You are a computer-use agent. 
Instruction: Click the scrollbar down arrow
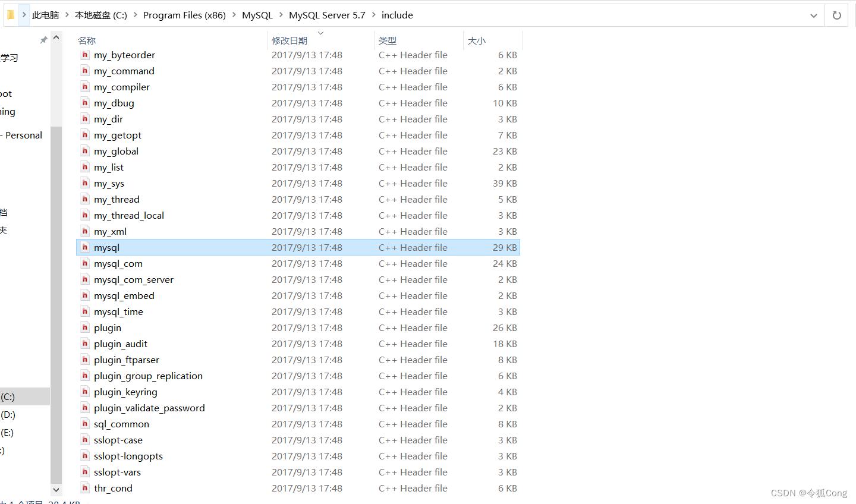coord(56,490)
